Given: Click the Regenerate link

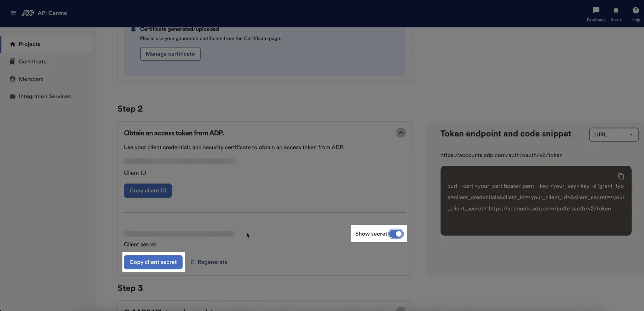Looking at the screenshot, I should (x=209, y=262).
